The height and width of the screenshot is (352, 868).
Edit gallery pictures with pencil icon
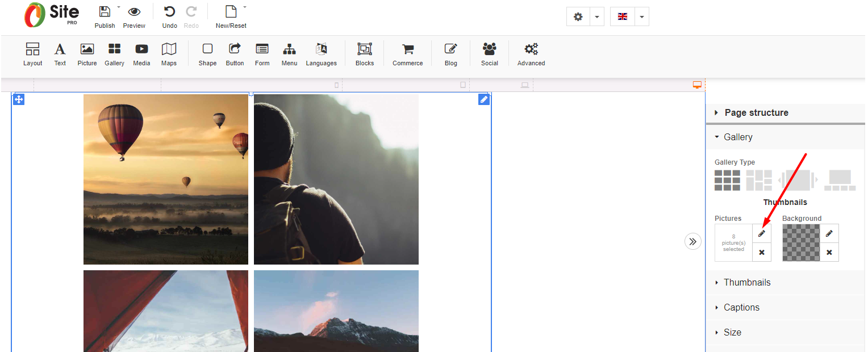click(762, 233)
